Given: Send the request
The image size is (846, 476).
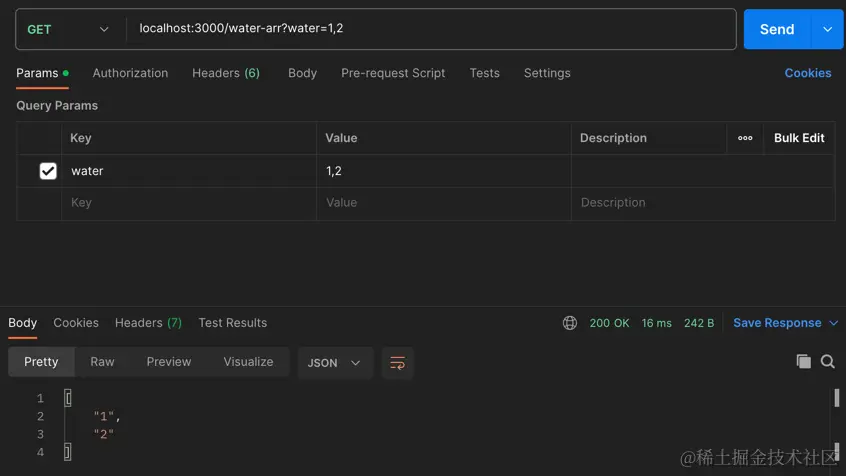Looking at the screenshot, I should coord(777,29).
